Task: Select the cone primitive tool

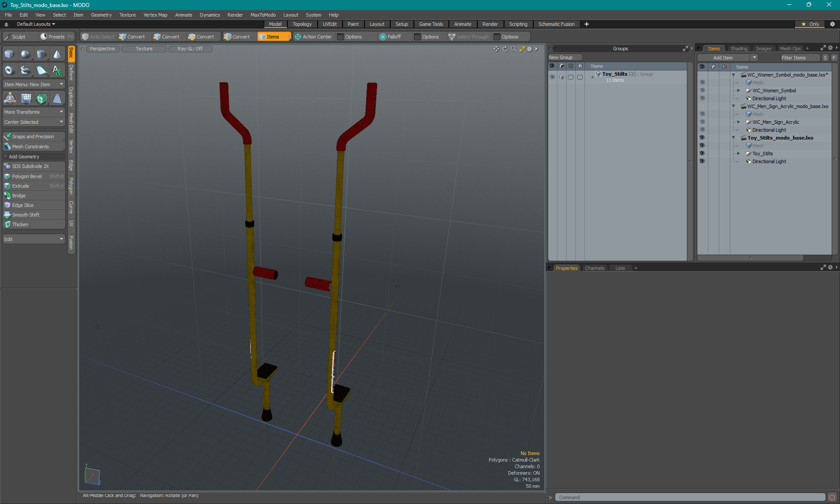Action: pos(57,54)
